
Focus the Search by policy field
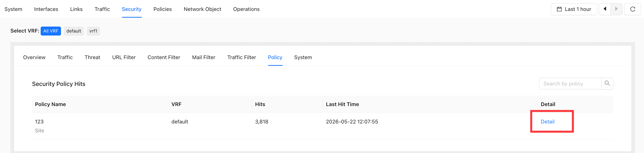point(570,84)
